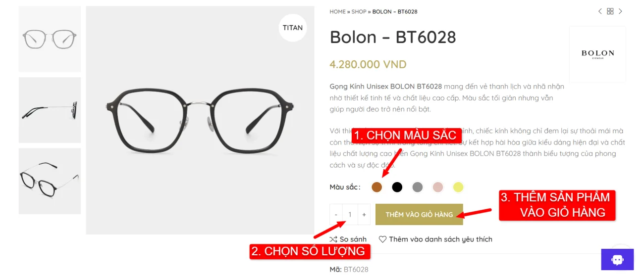The width and height of the screenshot is (644, 280).
Task: Open the BOLON brand logo
Action: coord(597,54)
